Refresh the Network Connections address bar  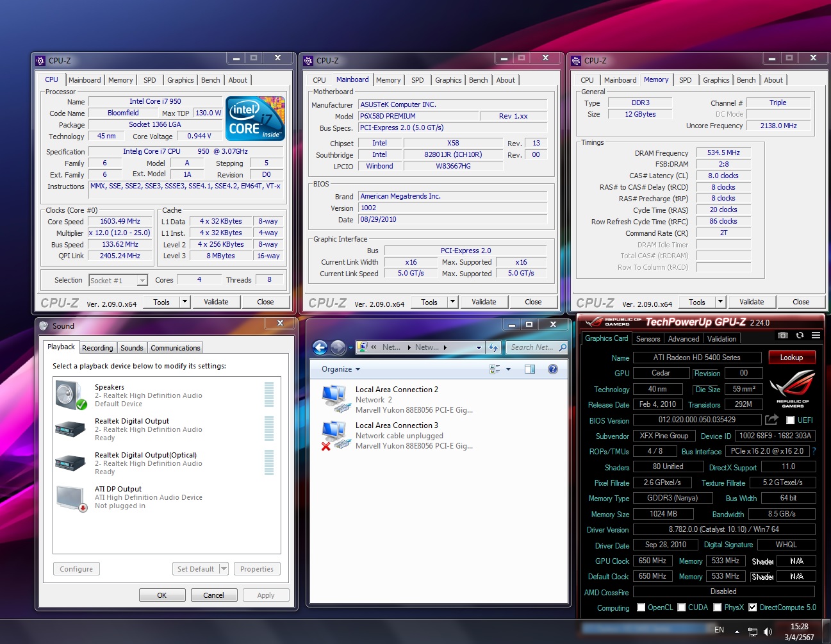tap(493, 347)
